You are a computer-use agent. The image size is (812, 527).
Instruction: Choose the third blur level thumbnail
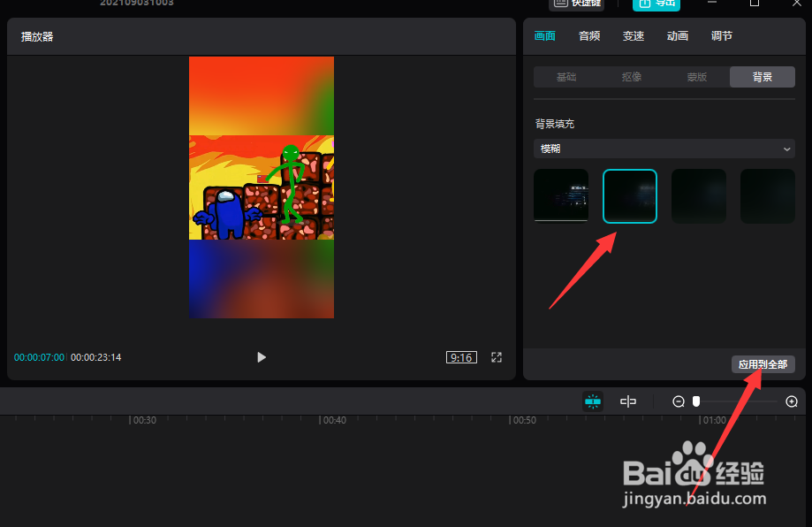699,196
